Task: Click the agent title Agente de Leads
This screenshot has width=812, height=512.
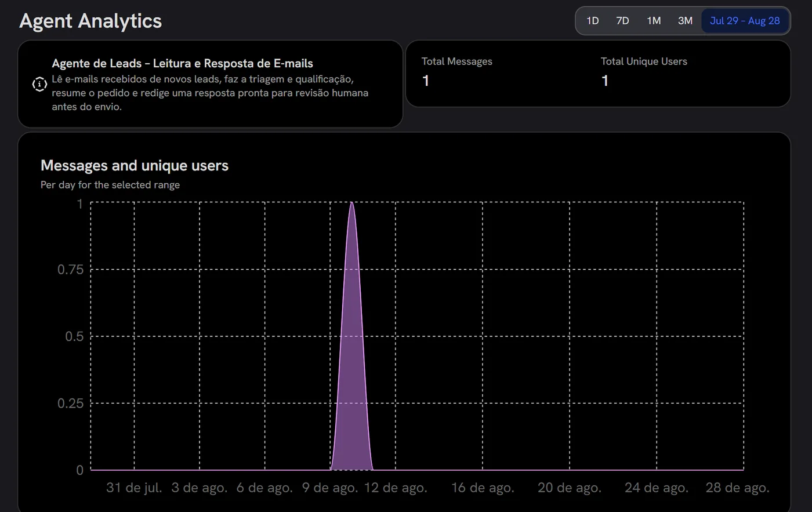Action: pos(182,63)
